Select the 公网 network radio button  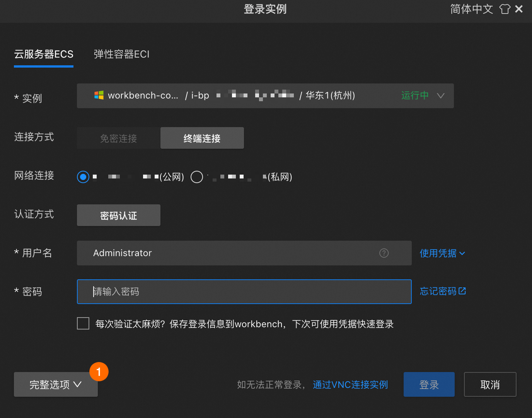pyautogui.click(x=83, y=177)
